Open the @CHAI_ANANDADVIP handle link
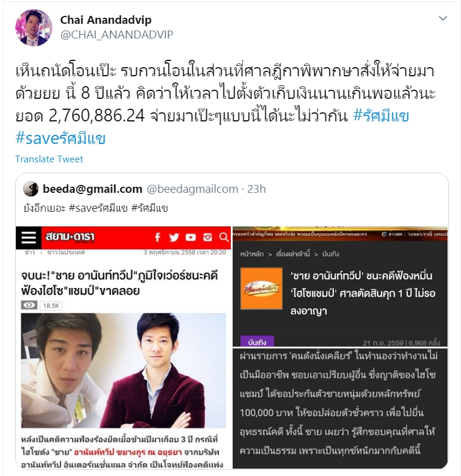The width and height of the screenshot is (461, 476). tap(117, 35)
